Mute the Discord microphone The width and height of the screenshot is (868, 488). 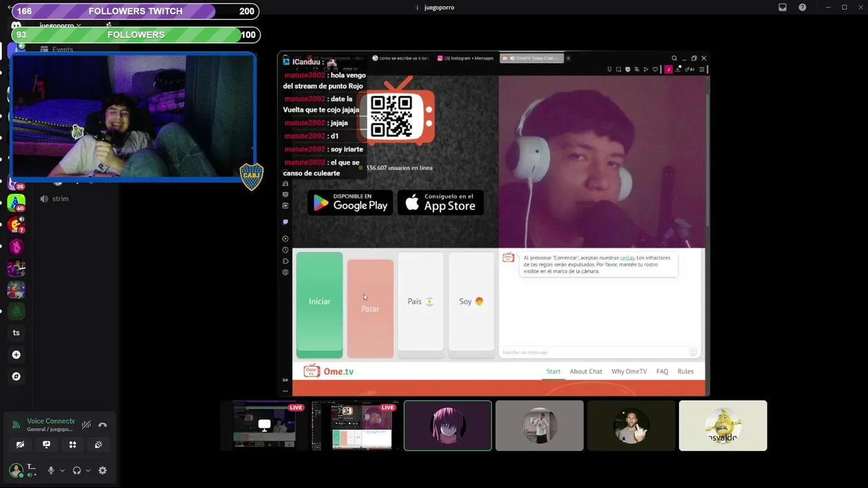[51, 470]
